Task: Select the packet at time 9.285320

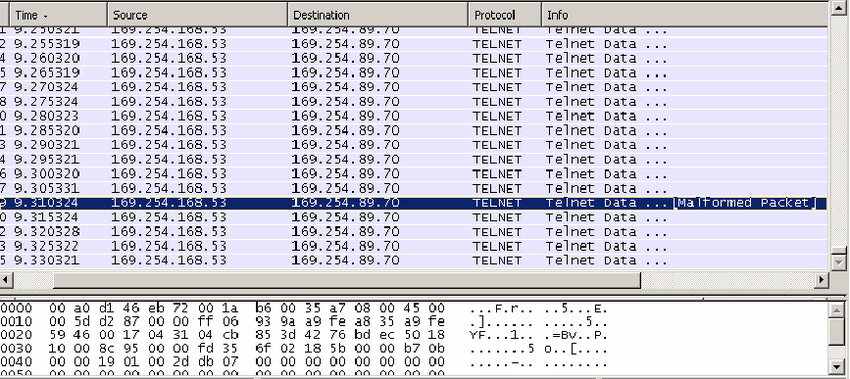Action: pyautogui.click(x=414, y=131)
